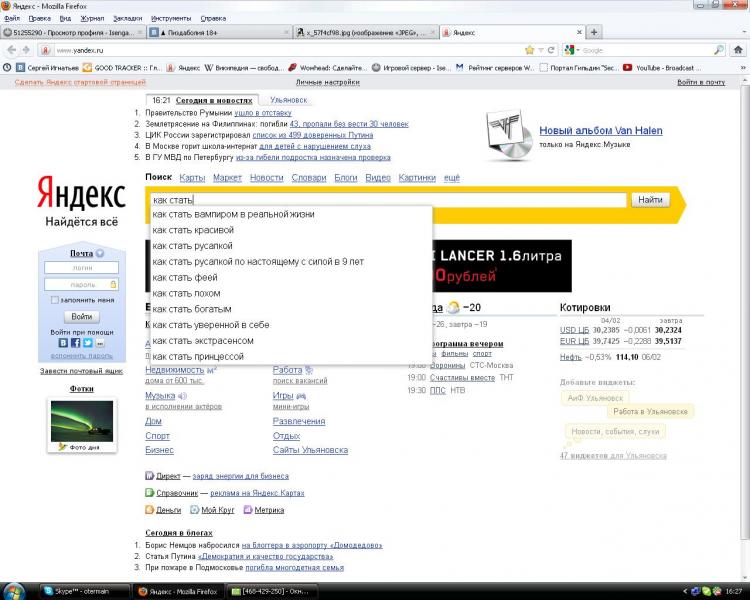Log in with the VKontakte icon
The height and width of the screenshot is (600, 750).
[x=63, y=343]
